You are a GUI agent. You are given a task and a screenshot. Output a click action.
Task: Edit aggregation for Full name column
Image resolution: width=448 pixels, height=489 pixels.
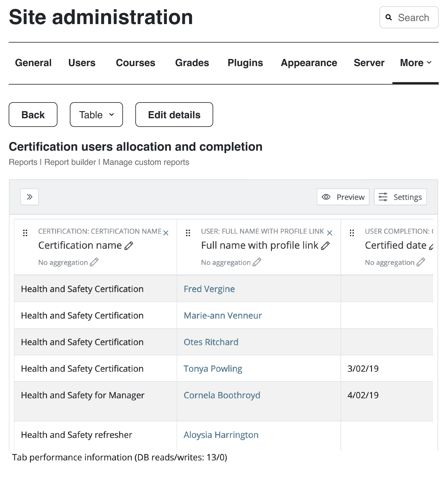(x=257, y=262)
